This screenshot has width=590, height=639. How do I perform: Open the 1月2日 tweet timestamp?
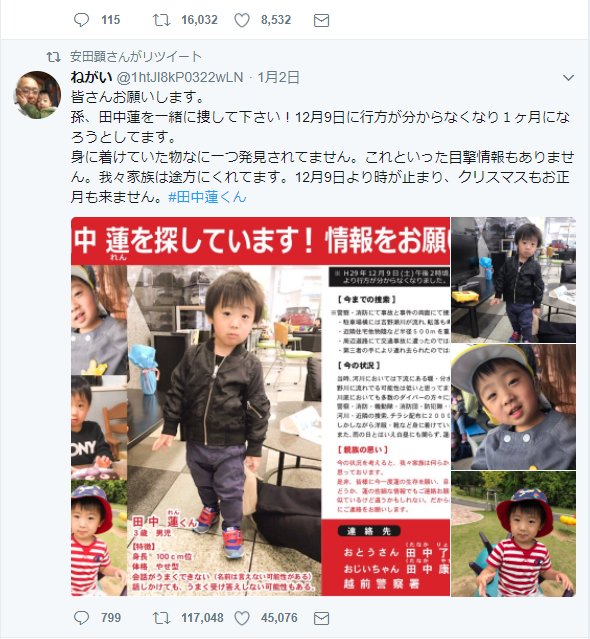point(278,77)
